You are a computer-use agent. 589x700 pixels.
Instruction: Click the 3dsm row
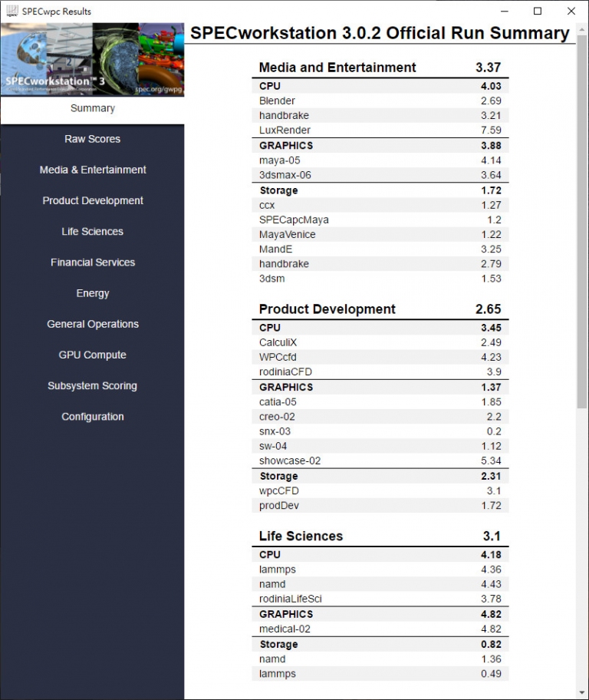point(380,279)
